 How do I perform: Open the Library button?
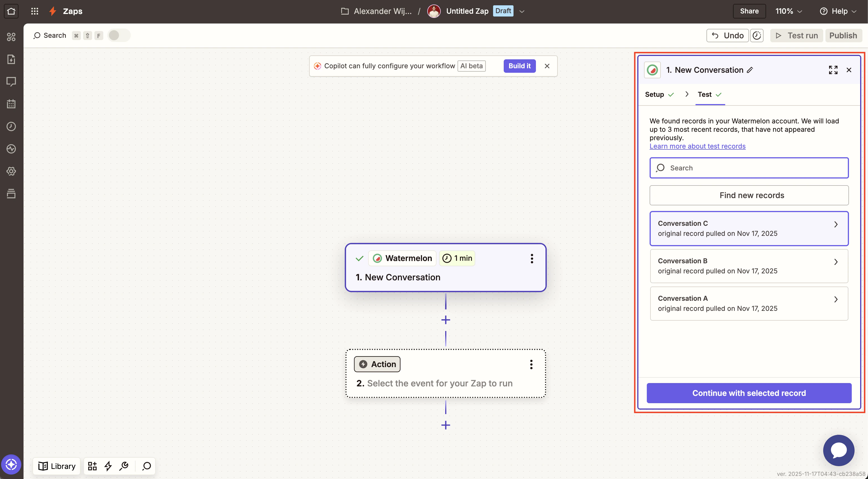point(57,466)
